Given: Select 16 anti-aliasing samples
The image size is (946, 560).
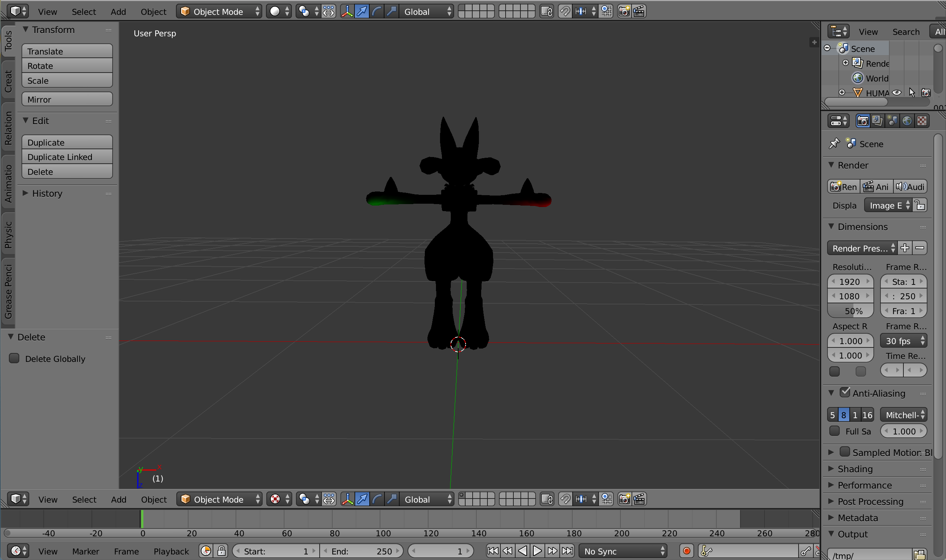Looking at the screenshot, I should (867, 415).
